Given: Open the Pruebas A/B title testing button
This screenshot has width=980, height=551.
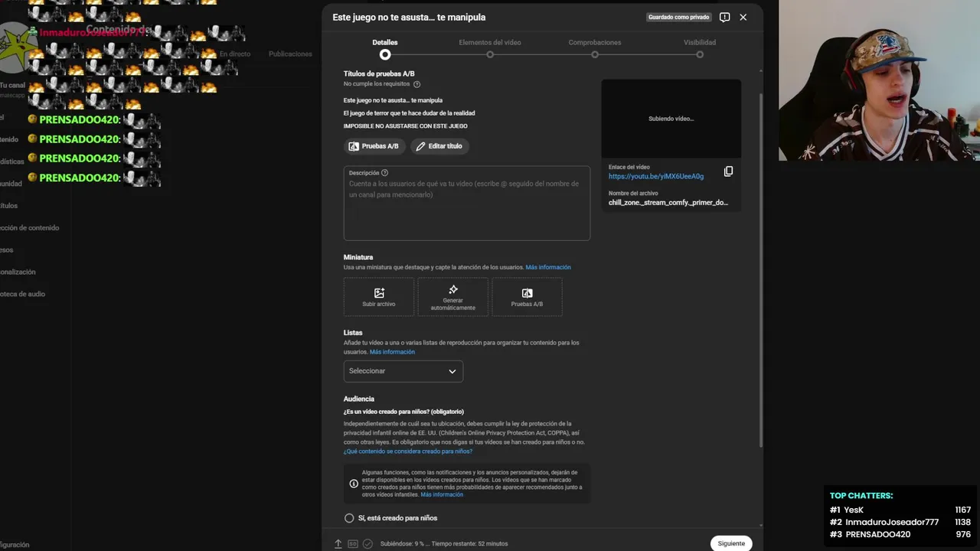Looking at the screenshot, I should (374, 146).
